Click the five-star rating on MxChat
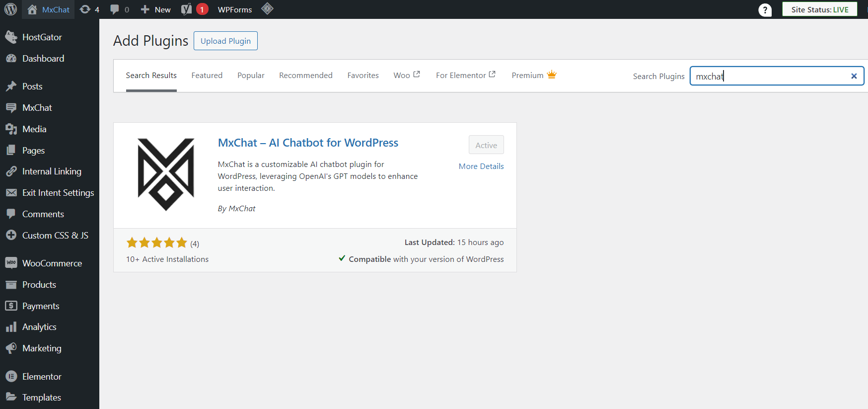This screenshot has height=409, width=868. click(156, 243)
